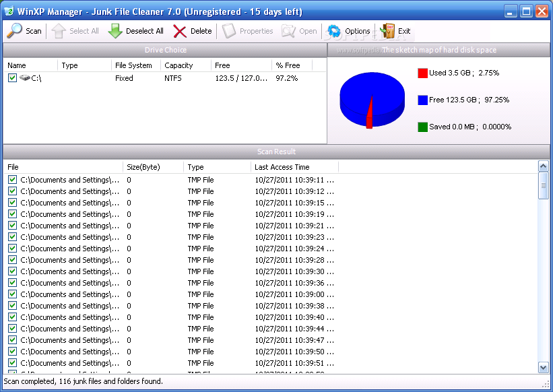Select file path row accessed at 10:39:44

70,329
